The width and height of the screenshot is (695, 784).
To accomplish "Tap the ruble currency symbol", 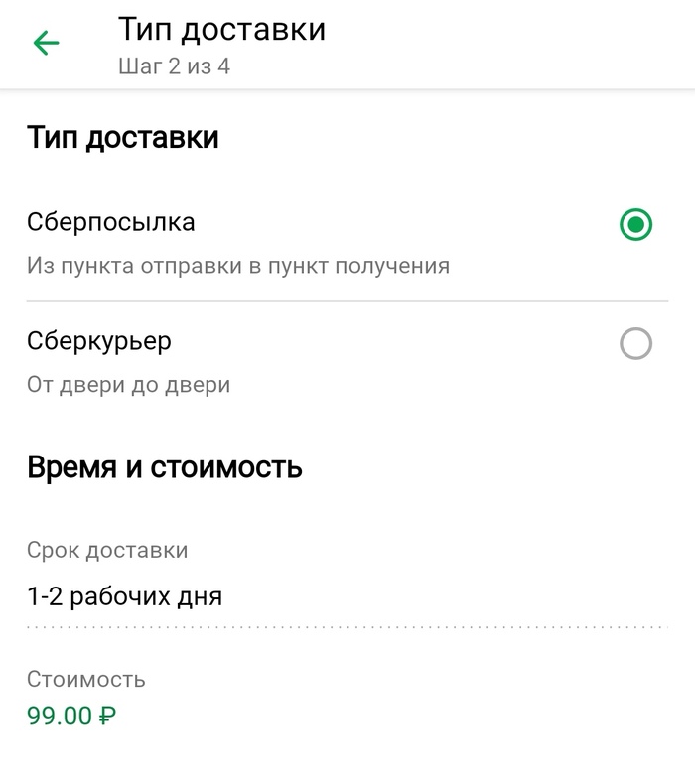I will (107, 716).
